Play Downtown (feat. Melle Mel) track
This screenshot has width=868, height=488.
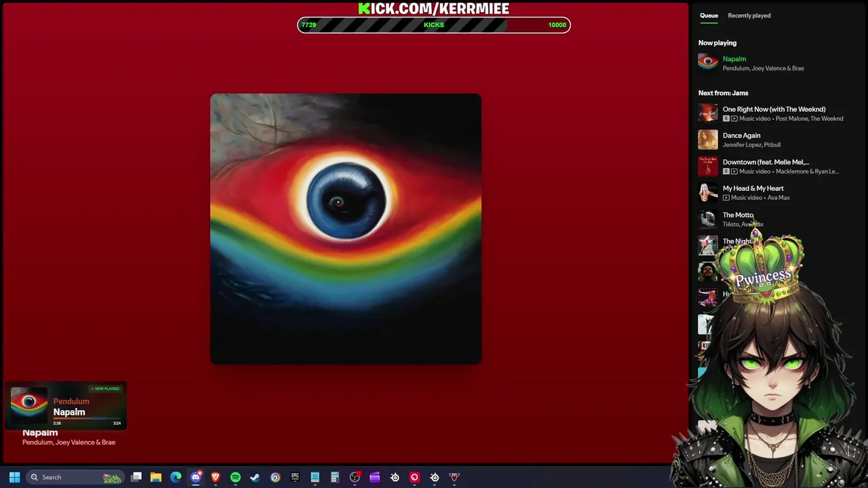click(x=766, y=162)
